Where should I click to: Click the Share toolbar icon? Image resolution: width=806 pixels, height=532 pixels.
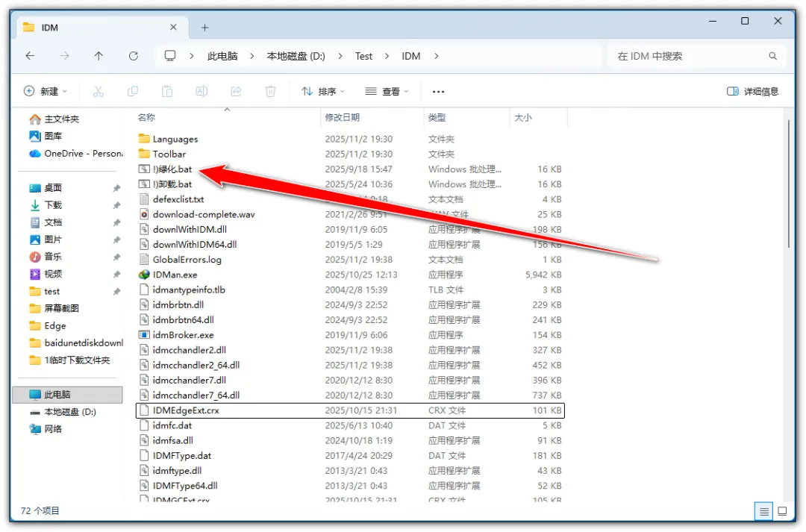(x=236, y=92)
